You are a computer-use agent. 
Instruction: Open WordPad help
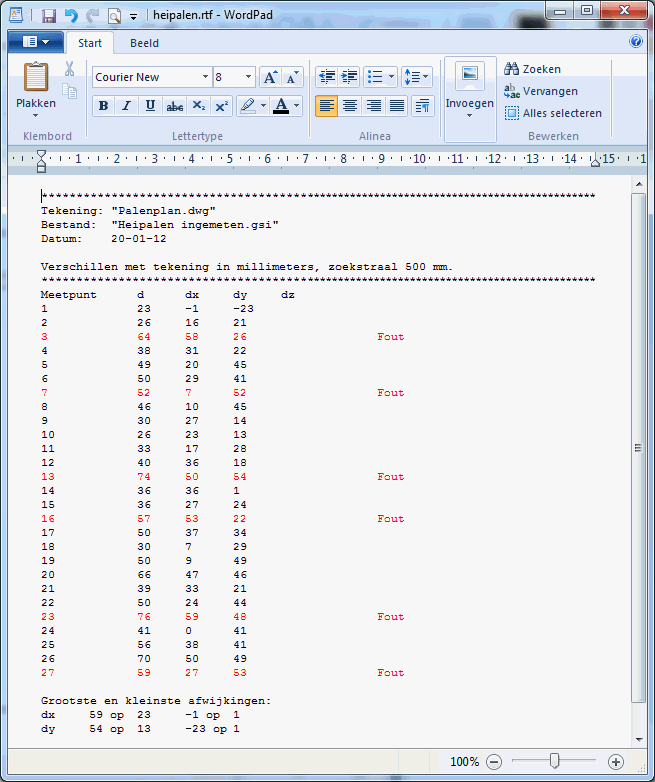click(x=636, y=41)
